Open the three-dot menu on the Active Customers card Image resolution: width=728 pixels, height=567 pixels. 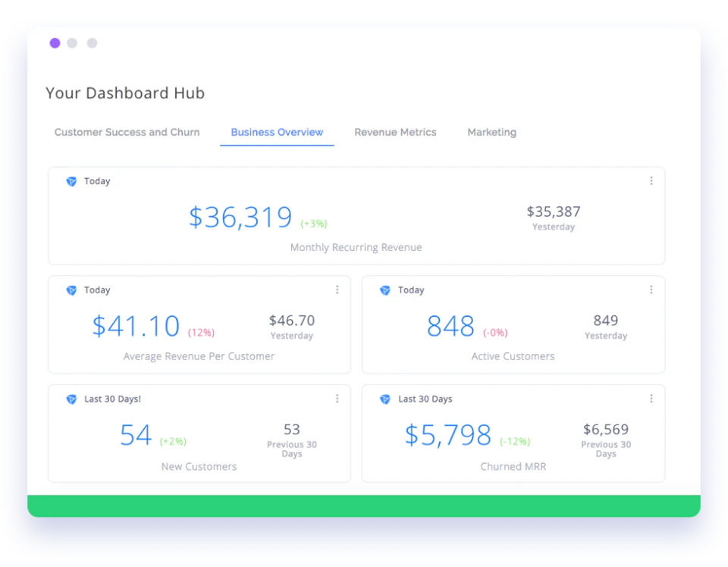651,290
